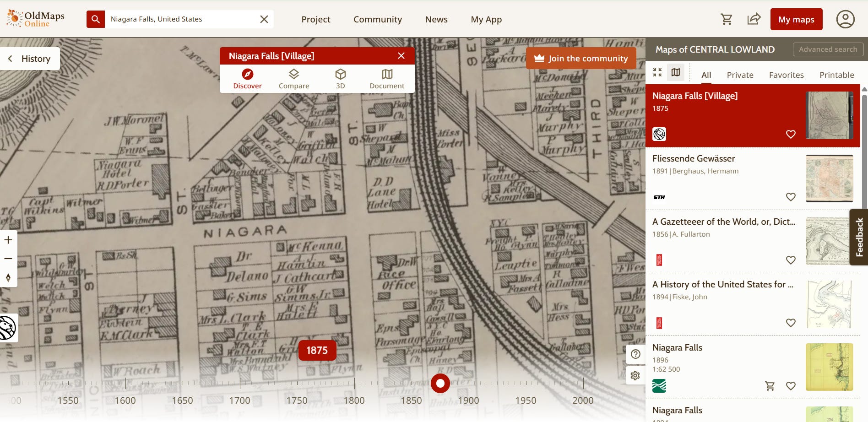Open the help question mark icon

635,354
